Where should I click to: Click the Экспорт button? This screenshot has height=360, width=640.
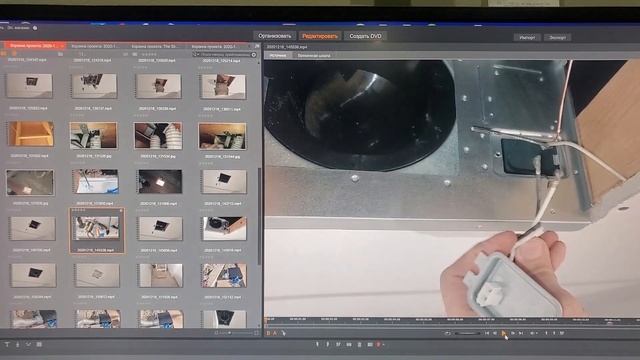pos(557,38)
